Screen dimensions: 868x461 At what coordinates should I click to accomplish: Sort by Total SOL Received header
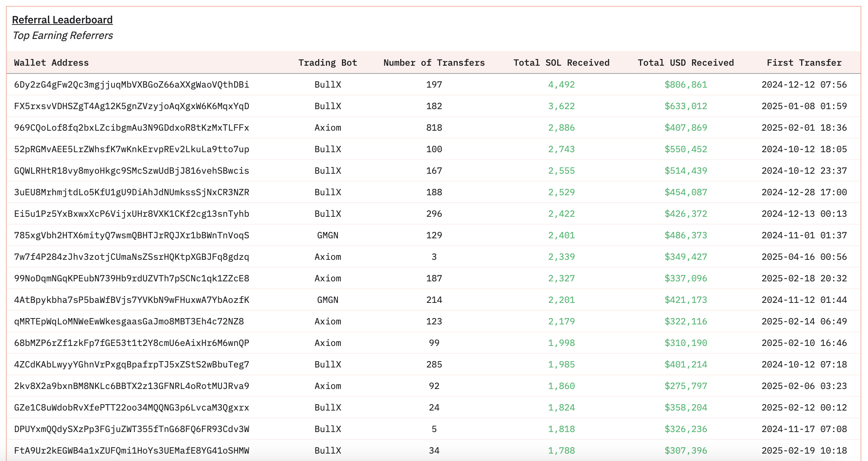561,63
